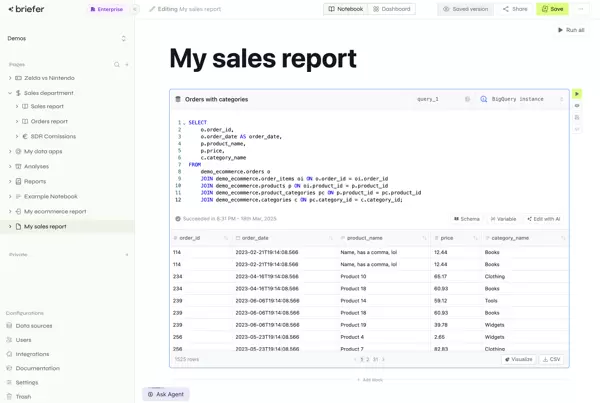This screenshot has height=403, width=600.
Task: Collapse the Sales department folder
Action: tap(10, 92)
